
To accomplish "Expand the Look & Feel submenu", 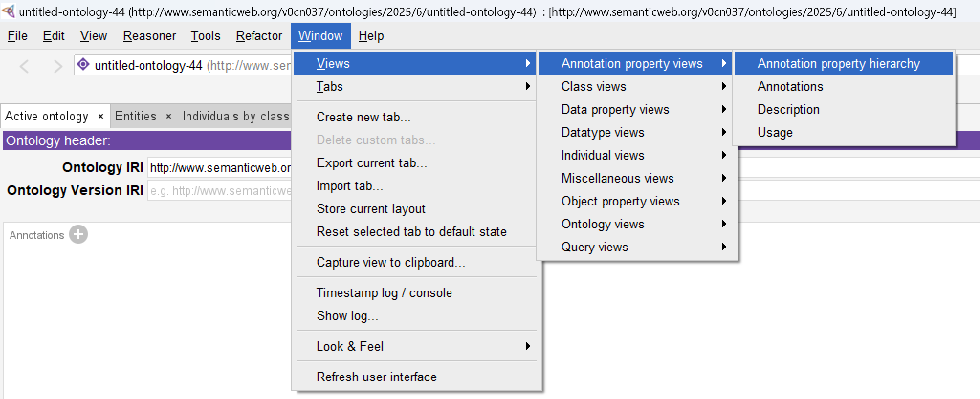I will point(416,346).
